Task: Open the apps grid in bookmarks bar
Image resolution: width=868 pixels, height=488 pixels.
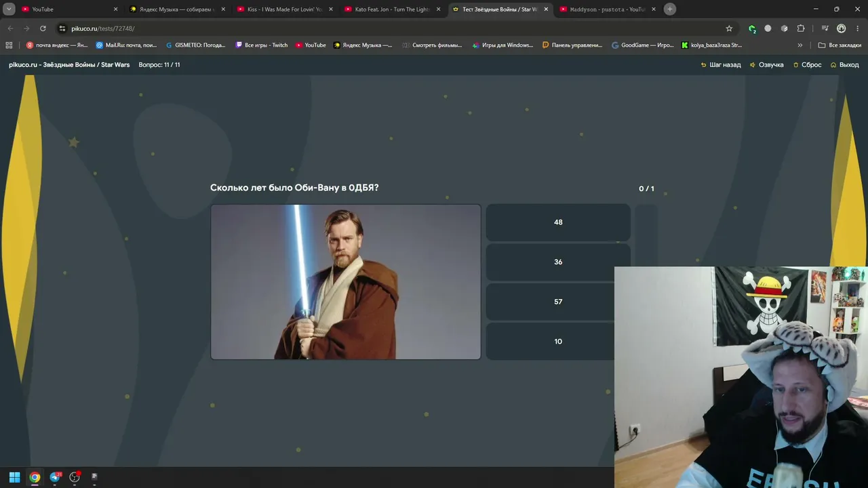Action: click(9, 45)
